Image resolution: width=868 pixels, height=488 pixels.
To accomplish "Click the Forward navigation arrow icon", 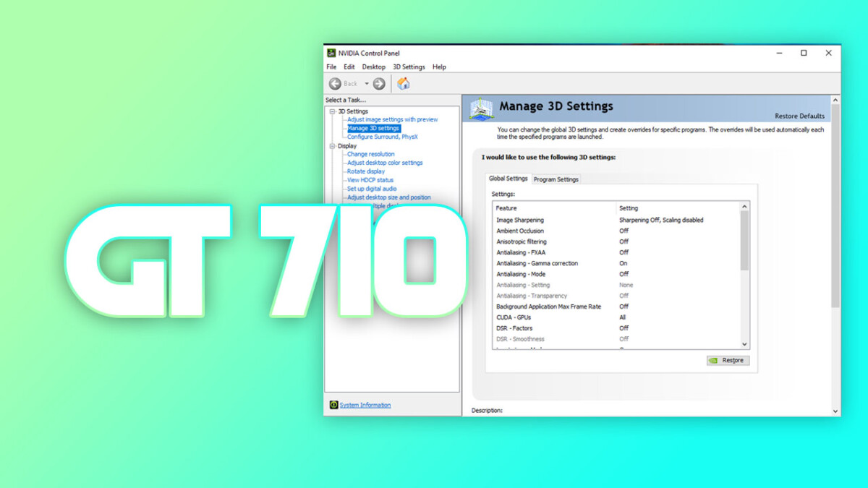I will click(378, 83).
